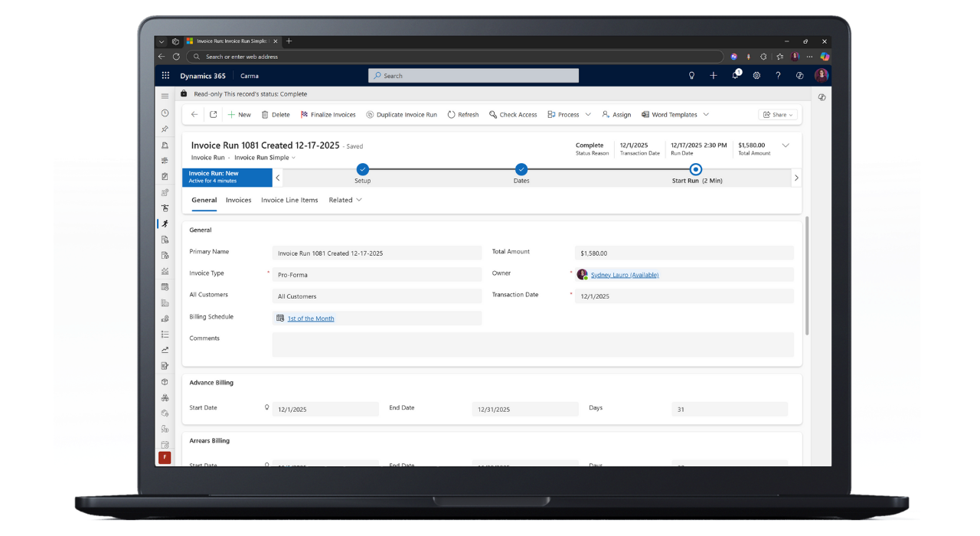
Task: Open Copilot from the app header
Action: pyautogui.click(x=799, y=75)
